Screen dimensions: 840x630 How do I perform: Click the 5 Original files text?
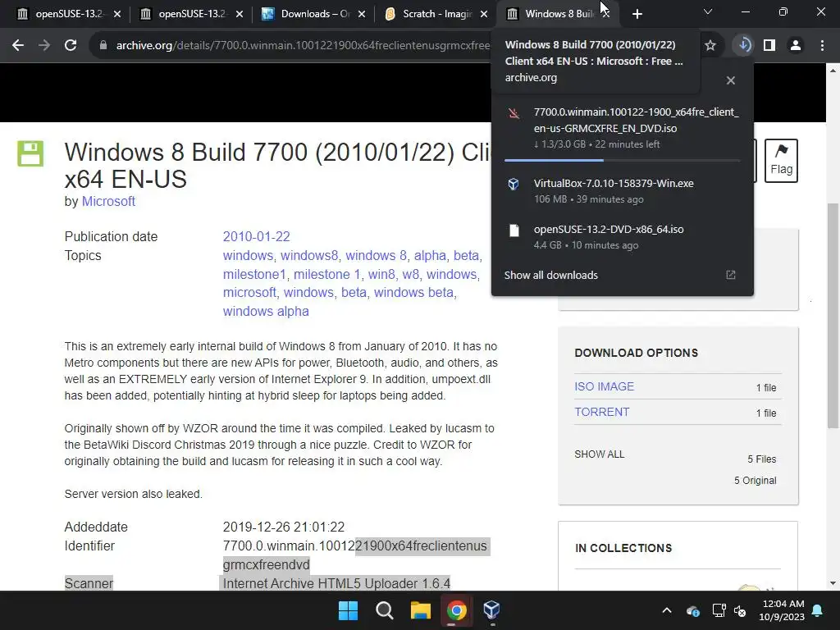[x=756, y=481]
